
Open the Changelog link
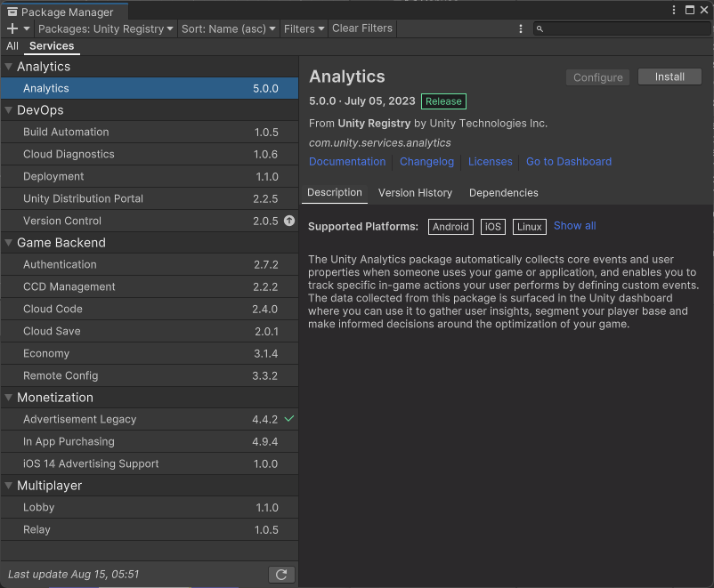(426, 162)
